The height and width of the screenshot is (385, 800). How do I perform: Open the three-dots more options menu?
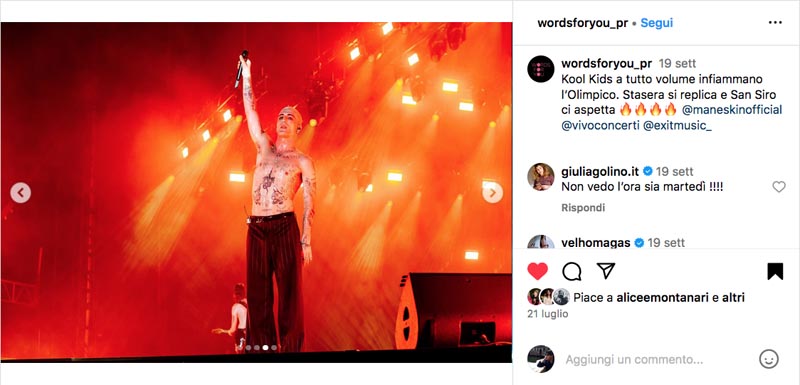tap(774, 22)
